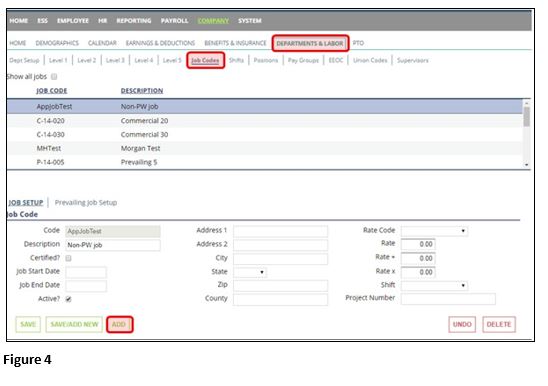
Task: Click the County input field
Action: tap(280, 299)
